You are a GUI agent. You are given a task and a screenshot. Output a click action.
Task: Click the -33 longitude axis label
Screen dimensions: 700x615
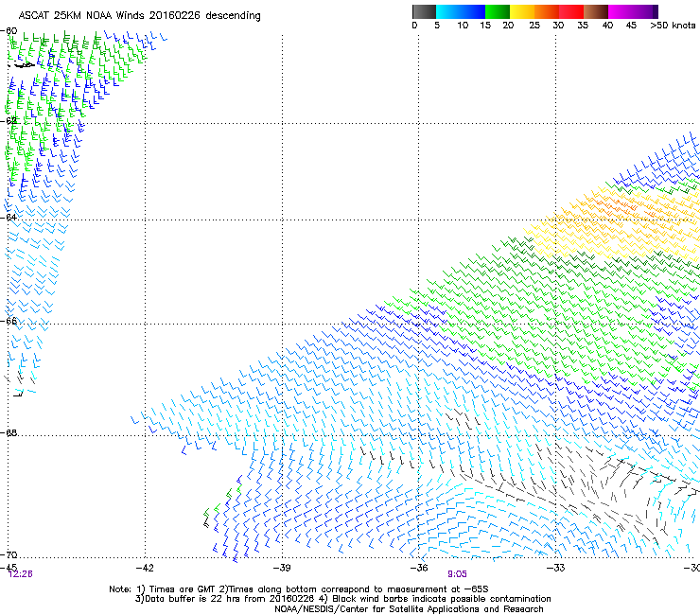point(556,568)
